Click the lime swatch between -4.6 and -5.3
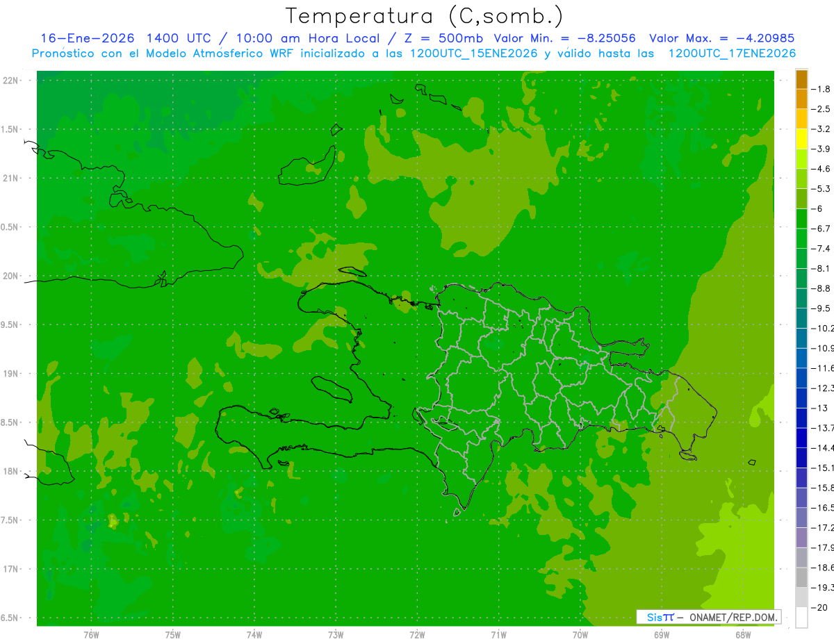The width and height of the screenshot is (834, 644). pyautogui.click(x=801, y=179)
